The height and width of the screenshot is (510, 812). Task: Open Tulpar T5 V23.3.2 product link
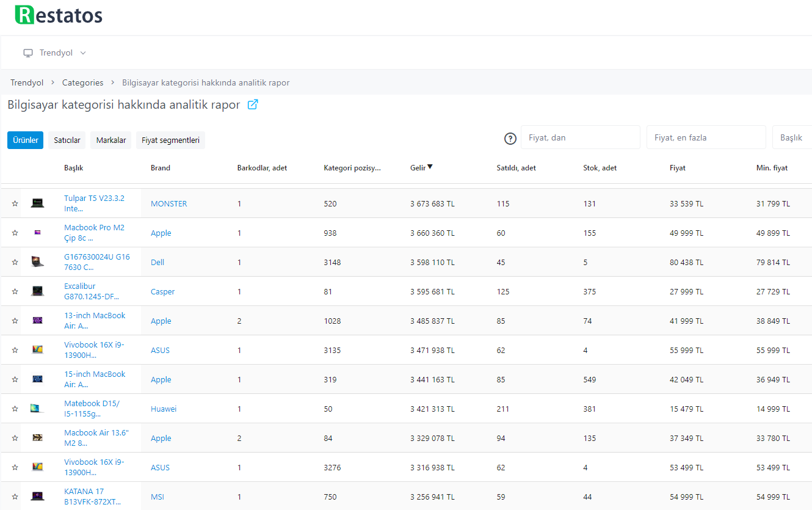click(x=94, y=203)
